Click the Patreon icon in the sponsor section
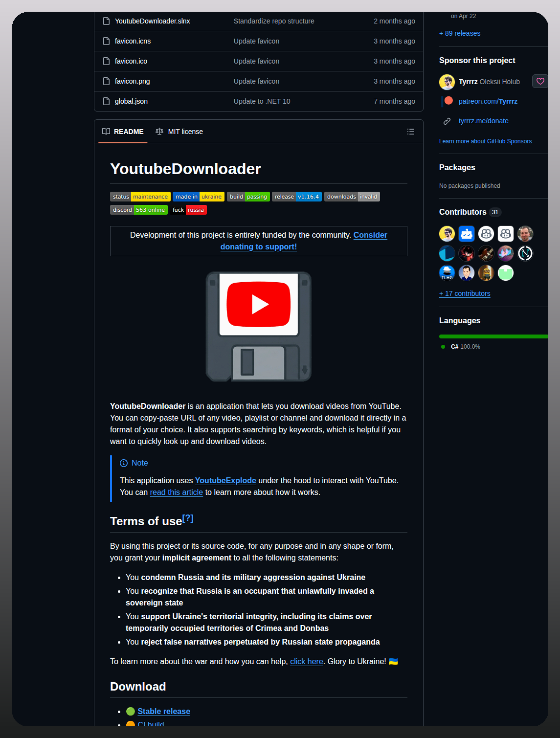Screen dimensions: 560x738 (x=448, y=101)
